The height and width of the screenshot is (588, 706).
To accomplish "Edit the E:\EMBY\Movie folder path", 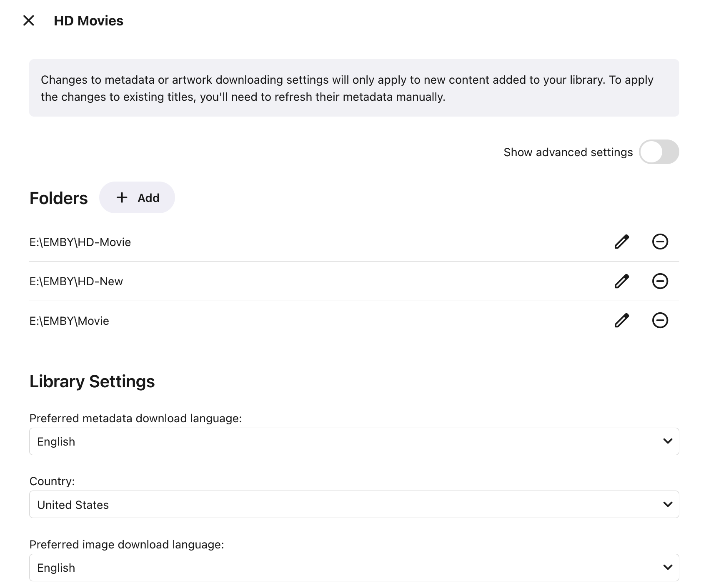I will coord(621,320).
